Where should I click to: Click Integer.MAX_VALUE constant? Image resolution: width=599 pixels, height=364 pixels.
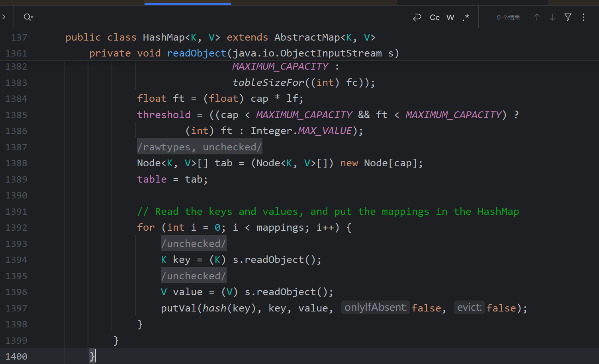tap(301, 131)
